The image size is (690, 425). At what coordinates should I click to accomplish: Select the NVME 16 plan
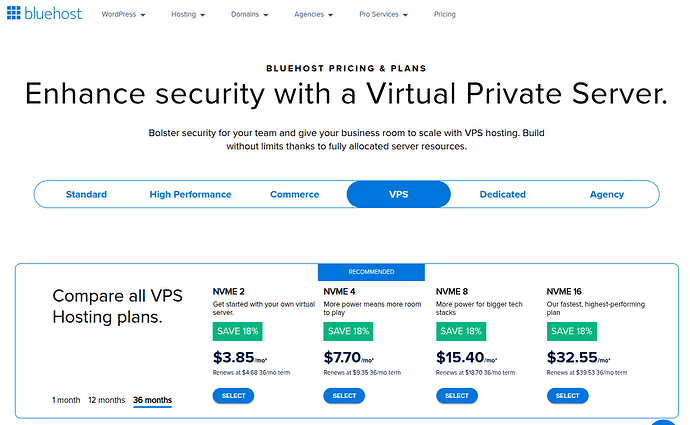(x=567, y=396)
